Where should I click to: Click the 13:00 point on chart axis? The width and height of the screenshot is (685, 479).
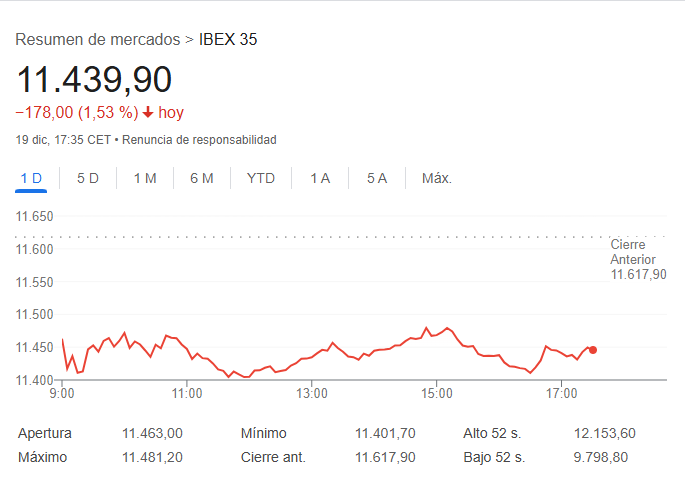pyautogui.click(x=312, y=393)
